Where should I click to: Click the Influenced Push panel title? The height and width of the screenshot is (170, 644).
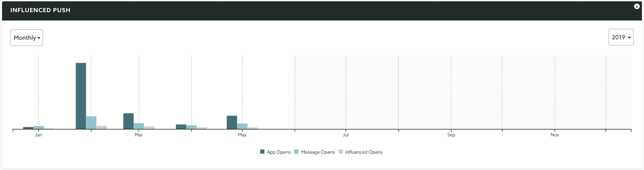(40, 10)
